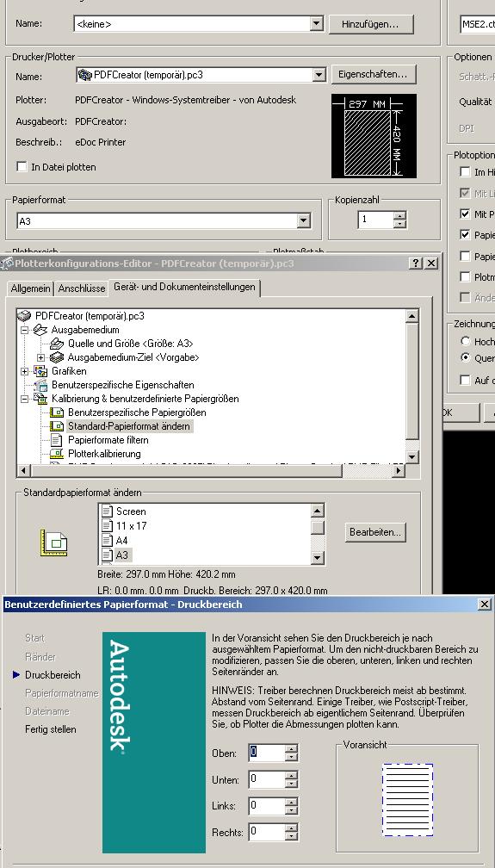
Task: Toggle the Plotm... plot option checkbox
Action: tap(465, 276)
